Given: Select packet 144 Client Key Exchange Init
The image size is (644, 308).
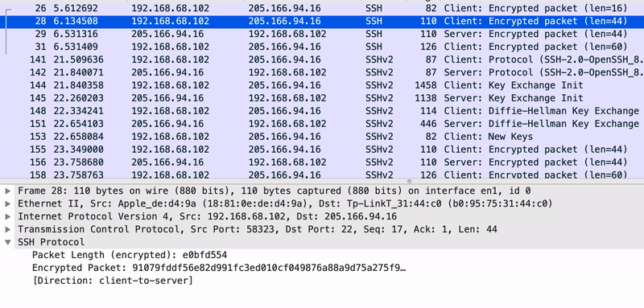Looking at the screenshot, I should coord(322,85).
